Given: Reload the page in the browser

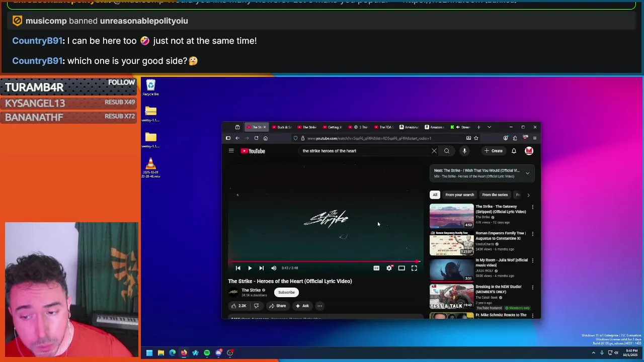Looking at the screenshot, I should pyautogui.click(x=256, y=138).
